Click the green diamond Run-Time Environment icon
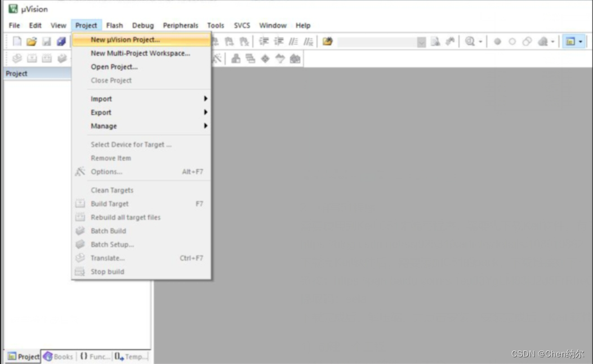Image resolution: width=593 pixels, height=364 pixels. [265, 59]
